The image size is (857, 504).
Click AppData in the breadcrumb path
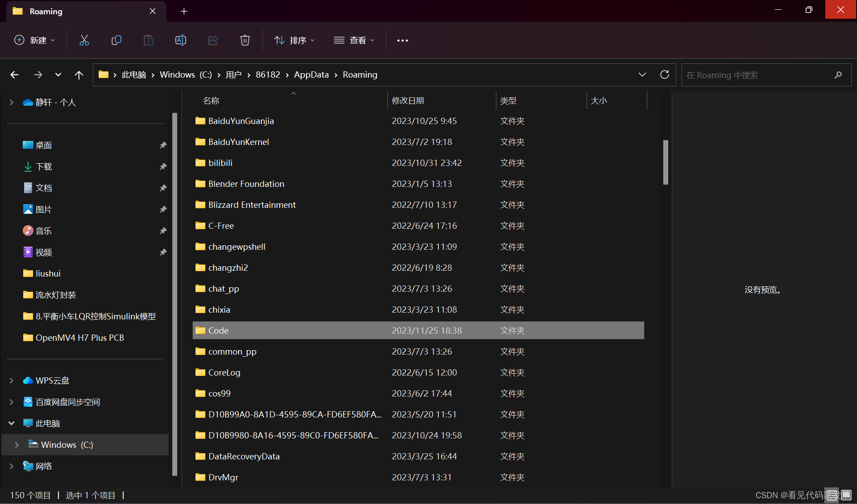pos(311,74)
